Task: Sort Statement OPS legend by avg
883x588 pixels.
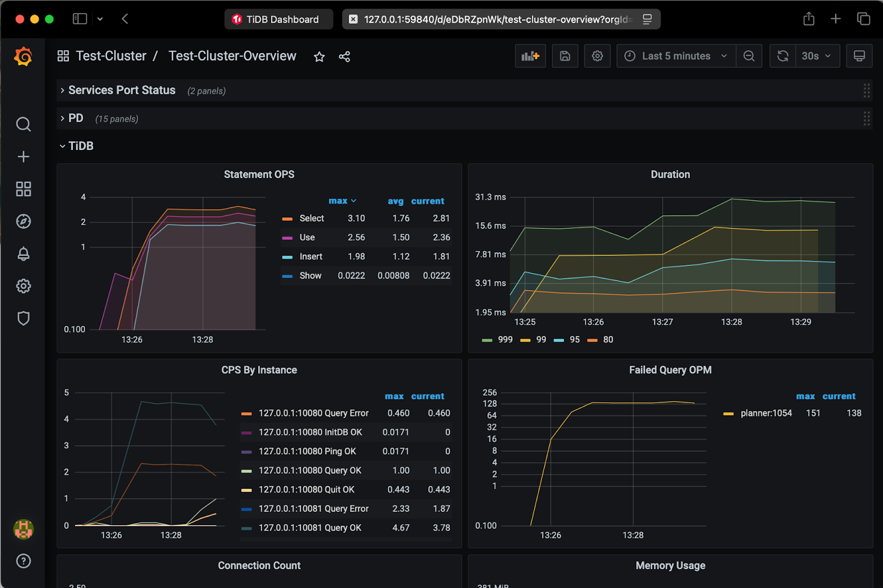Action: [395, 201]
